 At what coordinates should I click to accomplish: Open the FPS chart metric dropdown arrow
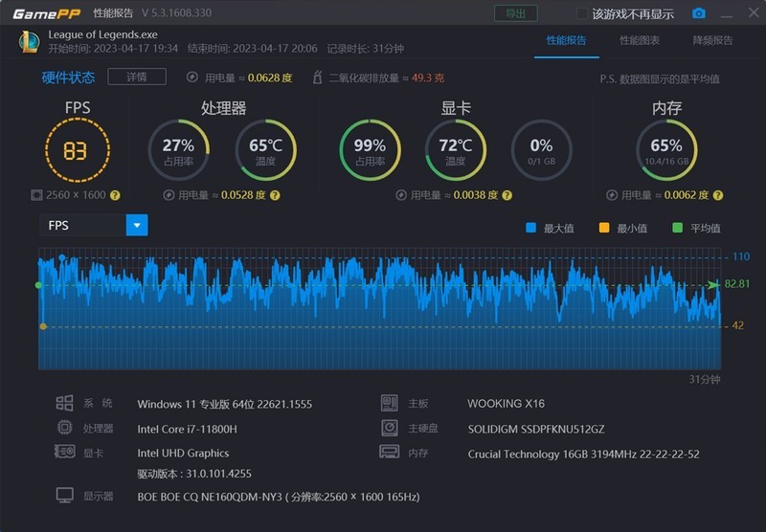tap(137, 225)
